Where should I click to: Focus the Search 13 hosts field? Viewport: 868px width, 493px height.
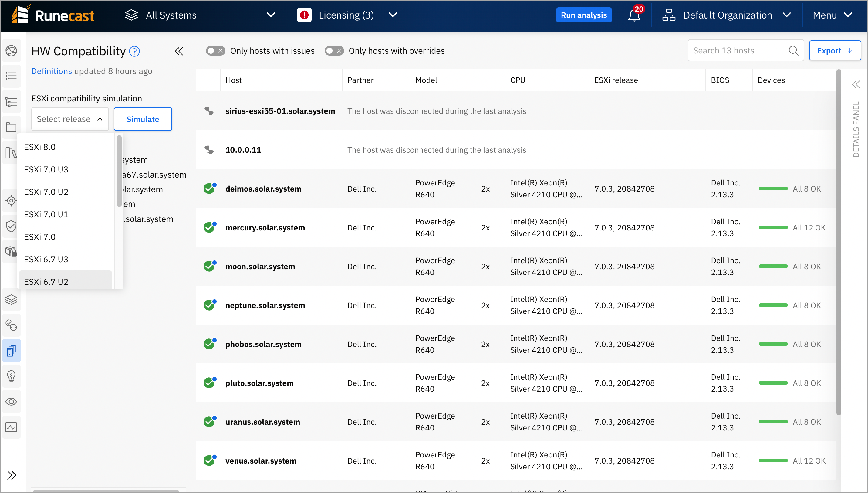[745, 50]
